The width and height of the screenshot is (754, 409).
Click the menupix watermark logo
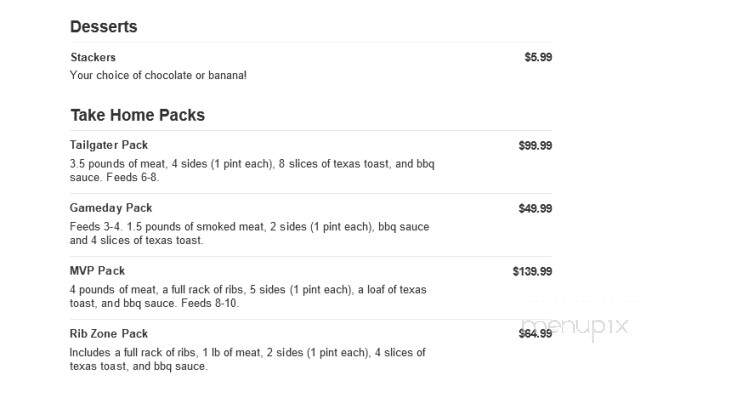575,327
